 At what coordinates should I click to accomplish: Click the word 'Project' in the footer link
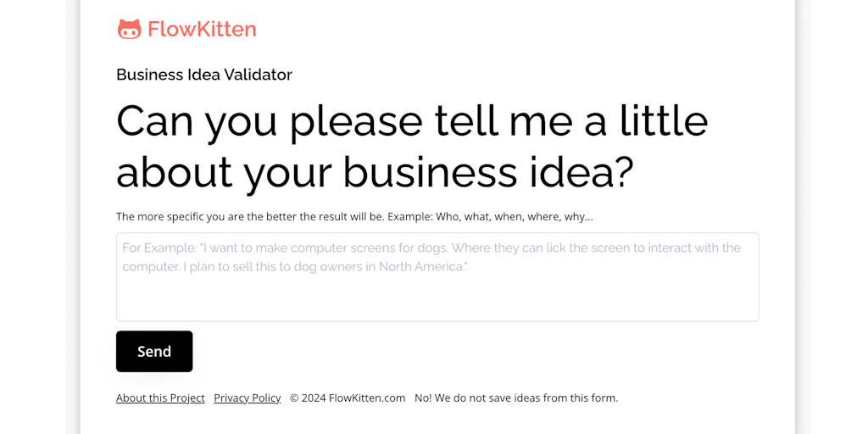tap(186, 398)
